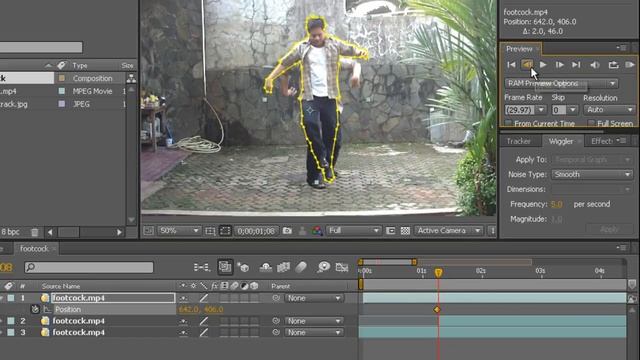Open Resolution Auto dropdown
Viewport: 640px width, 360px height.
(x=609, y=110)
